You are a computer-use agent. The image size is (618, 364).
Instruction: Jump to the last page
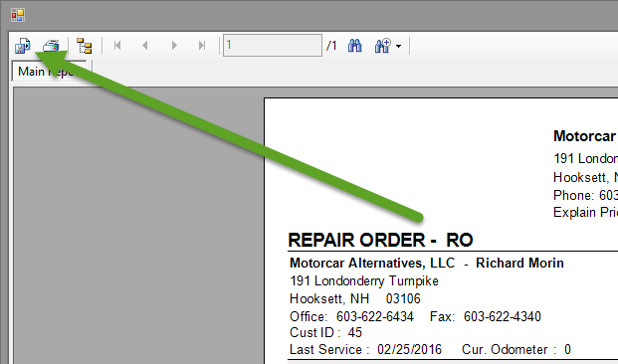coord(202,46)
